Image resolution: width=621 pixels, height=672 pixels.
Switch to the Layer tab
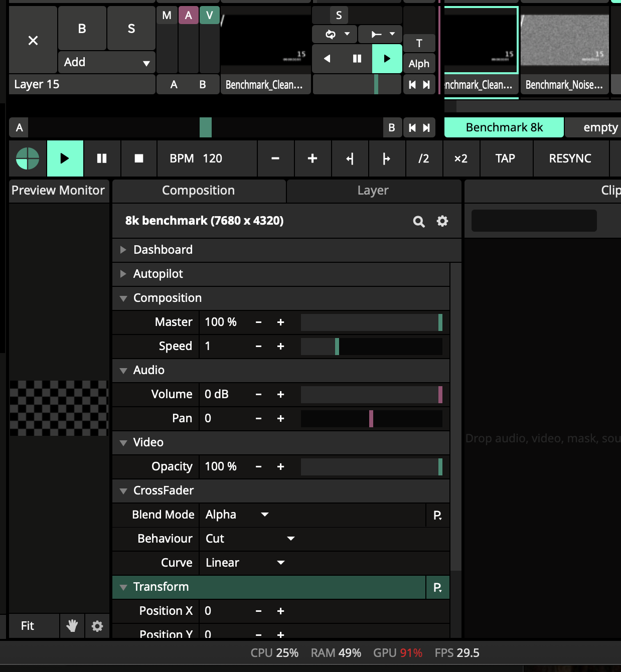(373, 191)
